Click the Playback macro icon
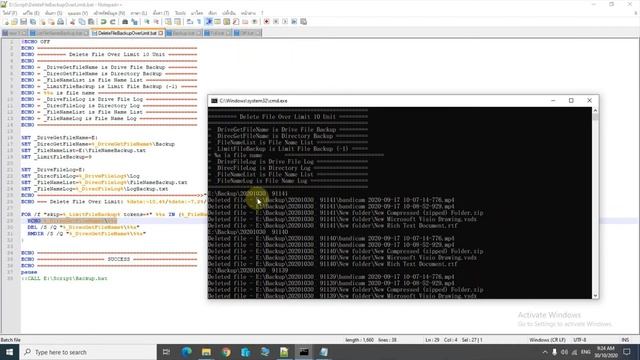The image size is (640, 360). point(285,22)
